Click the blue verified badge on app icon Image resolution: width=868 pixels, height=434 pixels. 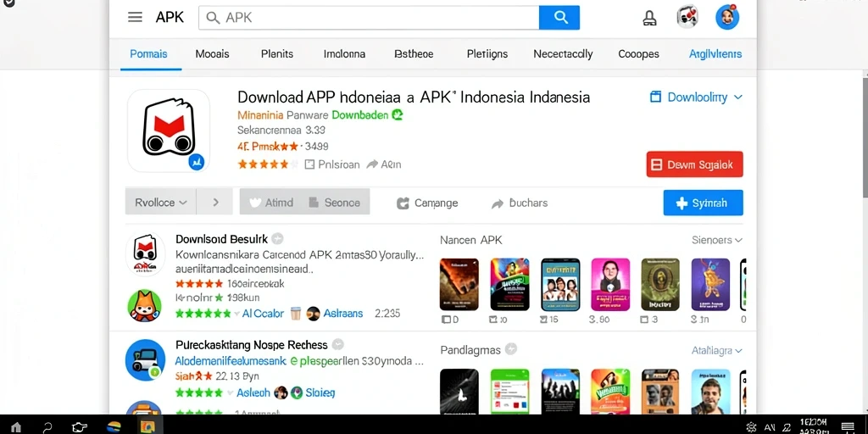click(197, 162)
